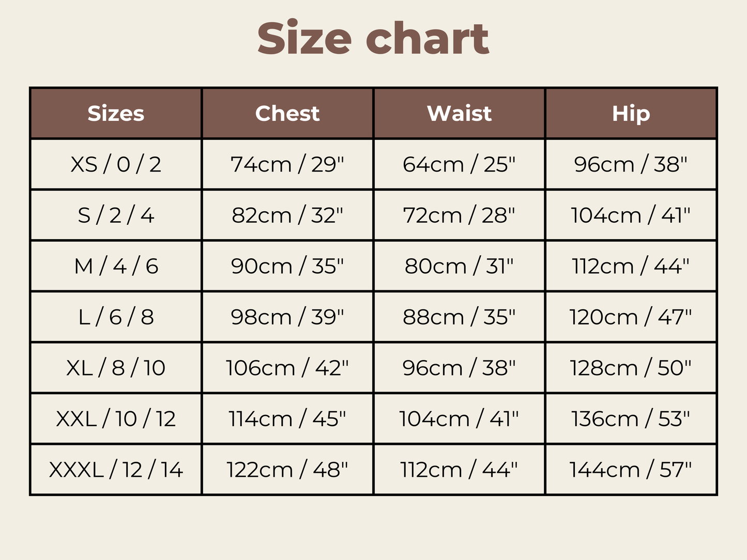The width and height of the screenshot is (747, 560).
Task: Select the XL / 8 / 10 size cell
Action: [116, 368]
